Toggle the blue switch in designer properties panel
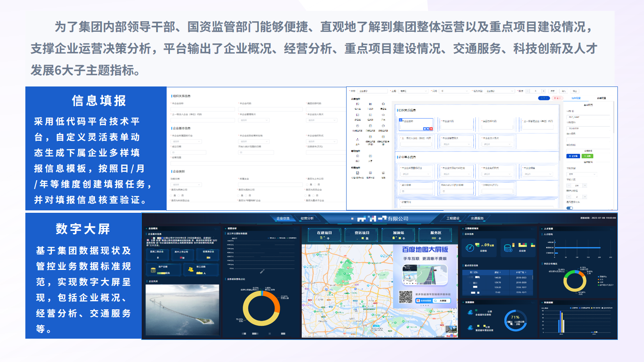Image resolution: width=644 pixels, height=362 pixels. pos(570,208)
